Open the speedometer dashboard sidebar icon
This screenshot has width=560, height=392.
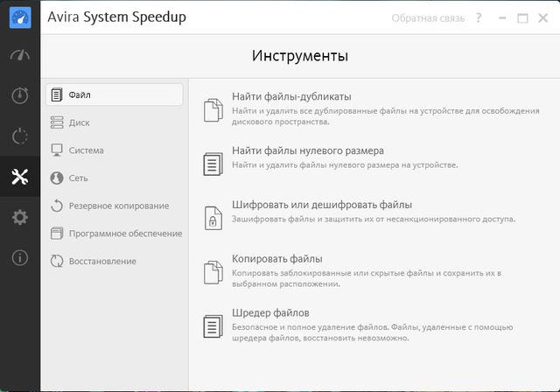pyautogui.click(x=19, y=55)
